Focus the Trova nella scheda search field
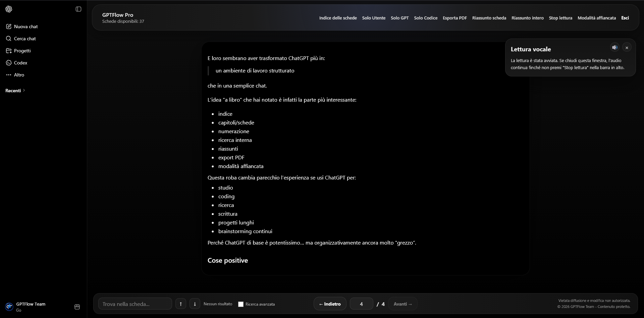The width and height of the screenshot is (644, 318). pos(135,304)
